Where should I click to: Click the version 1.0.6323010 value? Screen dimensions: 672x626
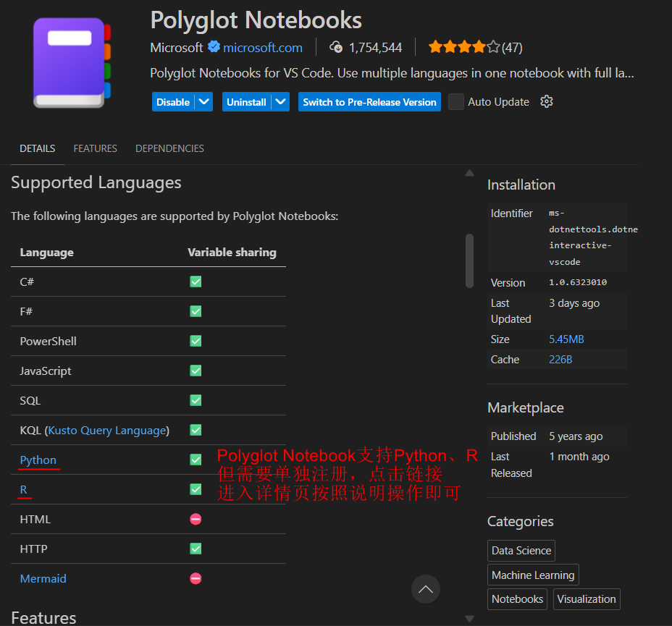coord(578,282)
